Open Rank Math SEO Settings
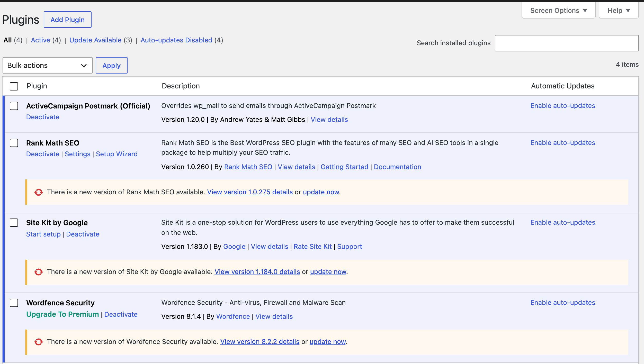This screenshot has width=644, height=364. pyautogui.click(x=78, y=154)
